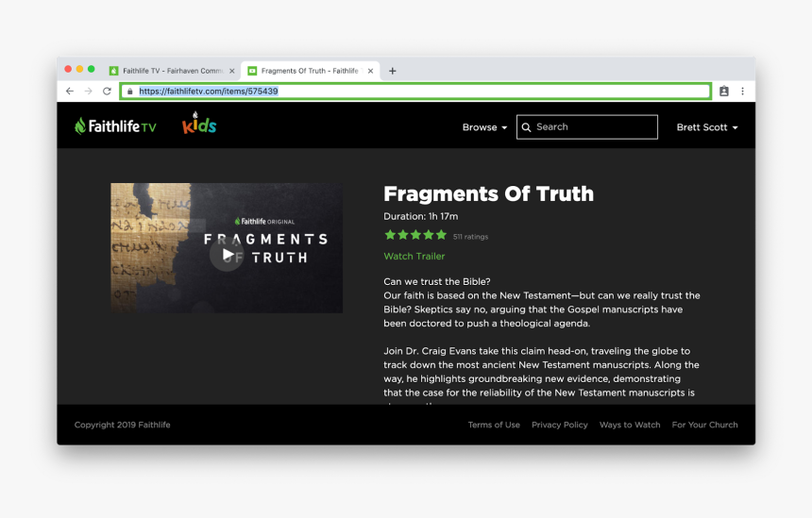This screenshot has width=812, height=518.
Task: Click the Duration: 1h 17m text
Action: [420, 216]
